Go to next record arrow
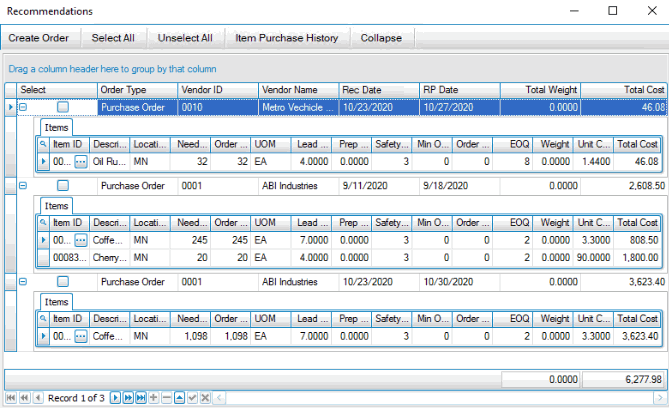Viewport: 669px width, 408px height. point(115,398)
